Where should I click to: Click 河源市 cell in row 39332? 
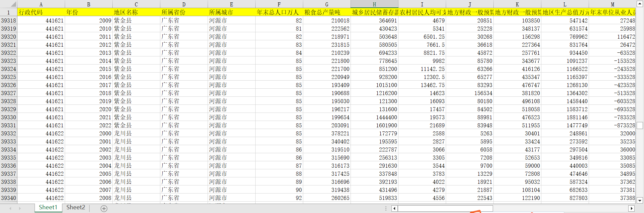pos(231,133)
